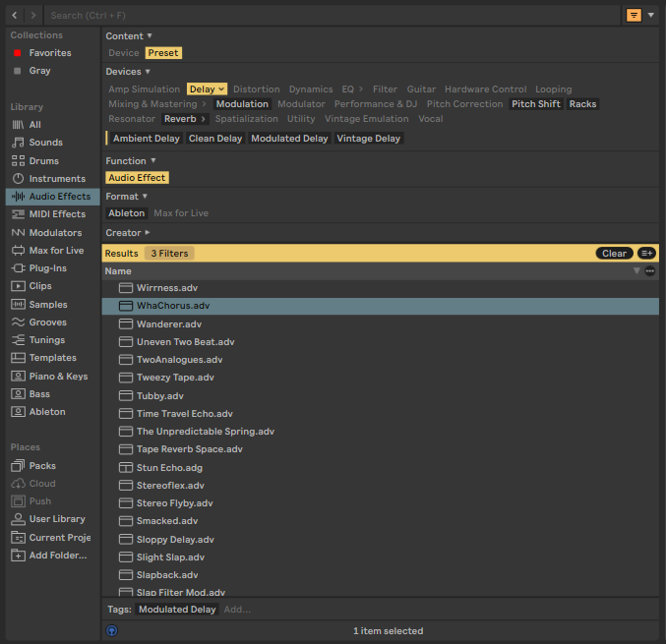Select the Ambient Delay sub-tag
Image resolution: width=666 pixels, height=644 pixels.
coord(147,139)
